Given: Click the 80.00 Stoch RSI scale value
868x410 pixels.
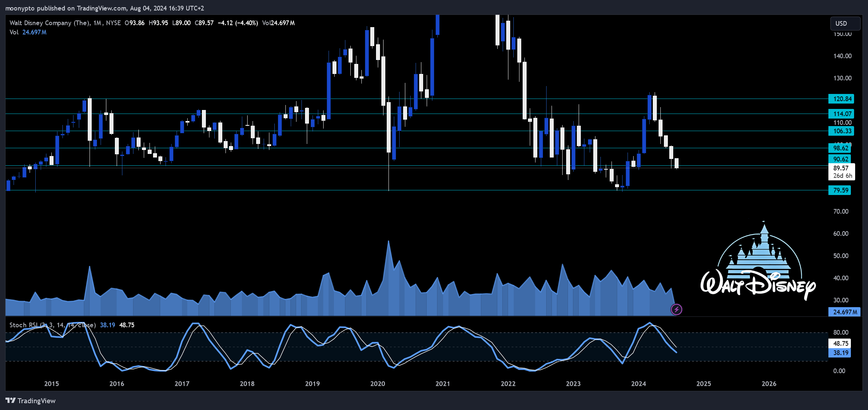Looking at the screenshot, I should (x=841, y=332).
